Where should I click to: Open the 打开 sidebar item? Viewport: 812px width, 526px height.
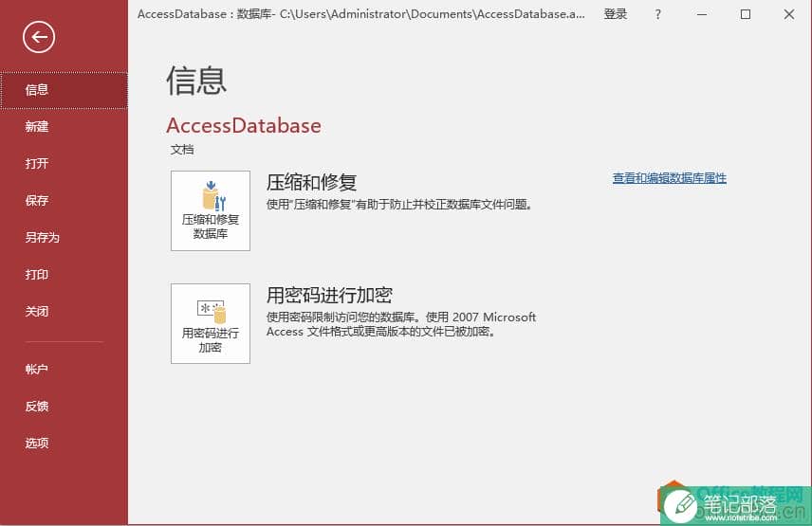coord(64,163)
